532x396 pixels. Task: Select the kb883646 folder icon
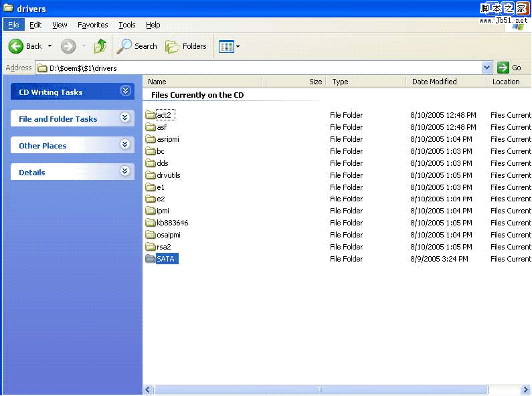[151, 223]
